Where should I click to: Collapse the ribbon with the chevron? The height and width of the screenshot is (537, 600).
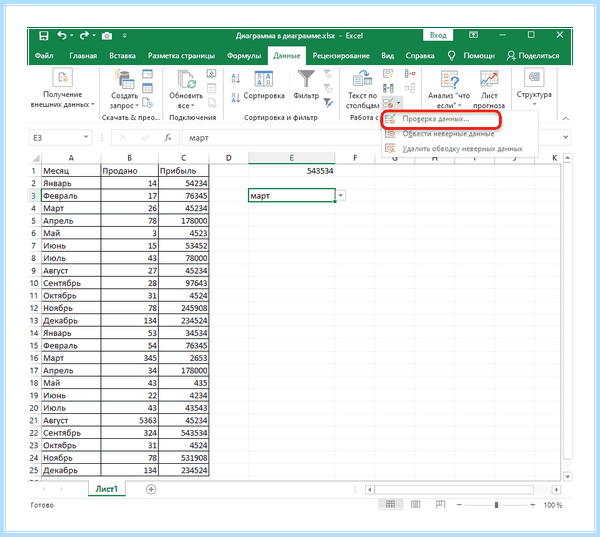pos(566,118)
